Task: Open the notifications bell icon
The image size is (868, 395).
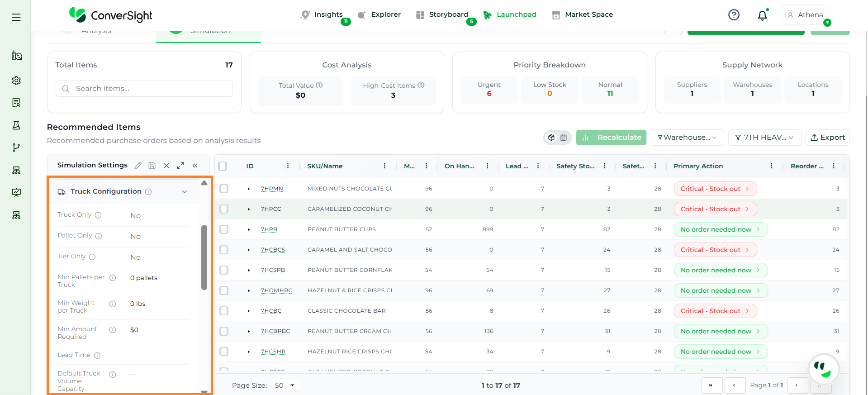Action: point(762,15)
